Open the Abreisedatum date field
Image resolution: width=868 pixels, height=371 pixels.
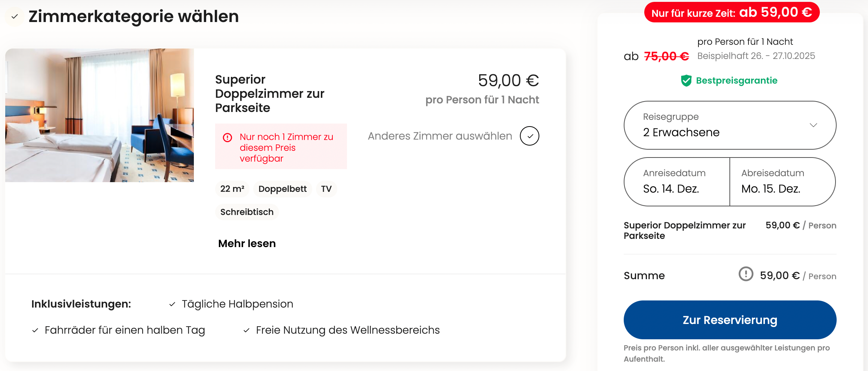[x=782, y=182]
